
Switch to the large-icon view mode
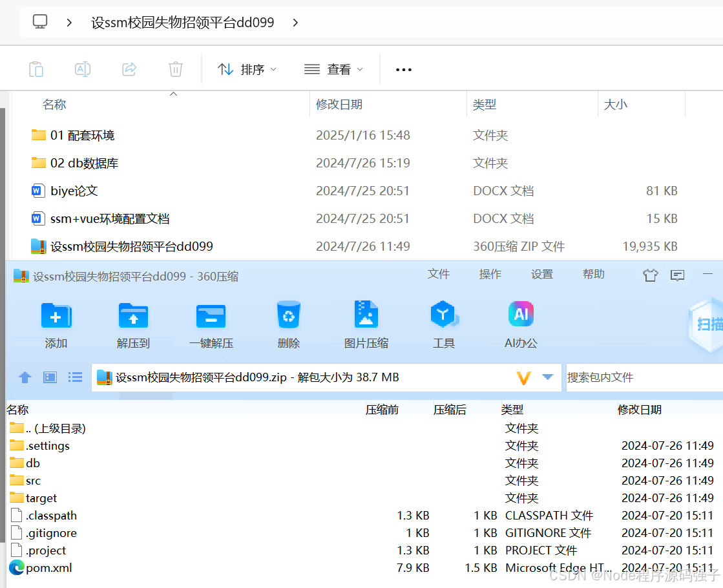coord(50,378)
